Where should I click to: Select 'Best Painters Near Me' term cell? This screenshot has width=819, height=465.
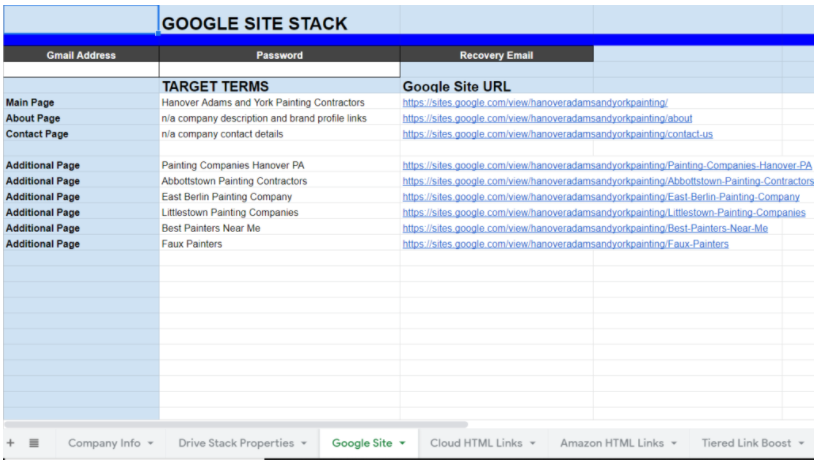click(x=279, y=228)
